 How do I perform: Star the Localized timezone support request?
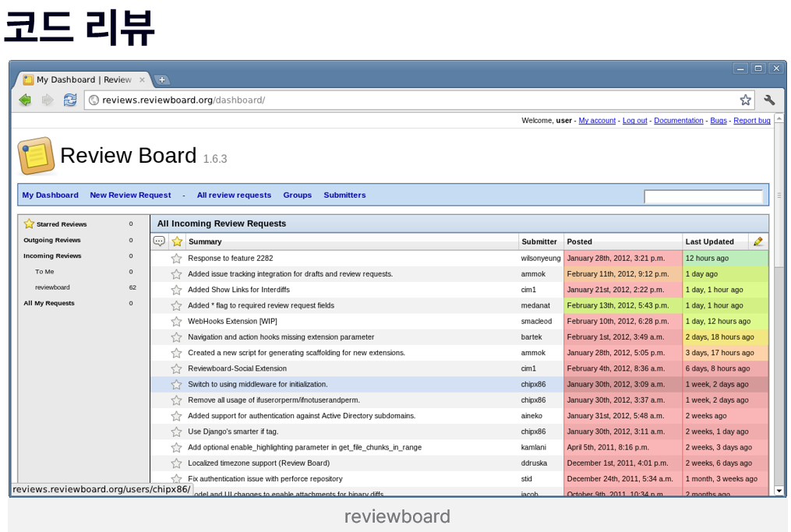pyautogui.click(x=176, y=463)
